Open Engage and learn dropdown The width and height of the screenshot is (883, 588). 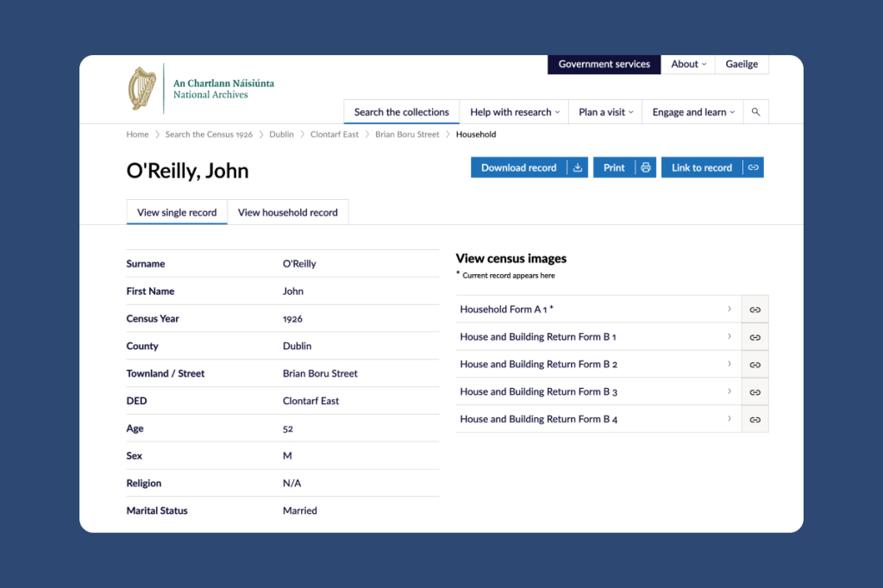point(693,112)
